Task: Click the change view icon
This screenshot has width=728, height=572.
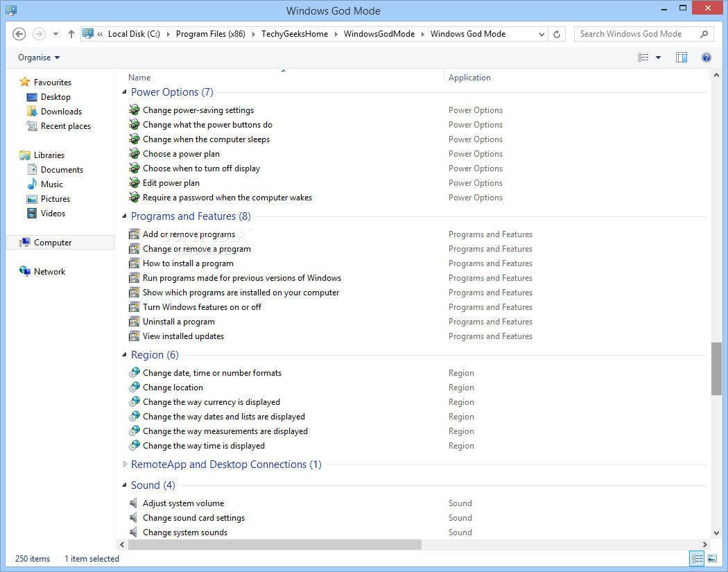Action: 643,58
